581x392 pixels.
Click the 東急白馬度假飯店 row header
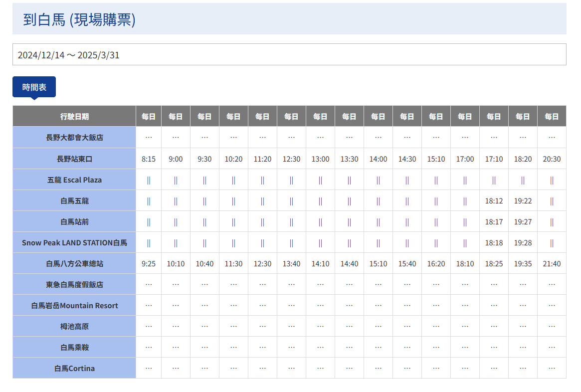74,285
